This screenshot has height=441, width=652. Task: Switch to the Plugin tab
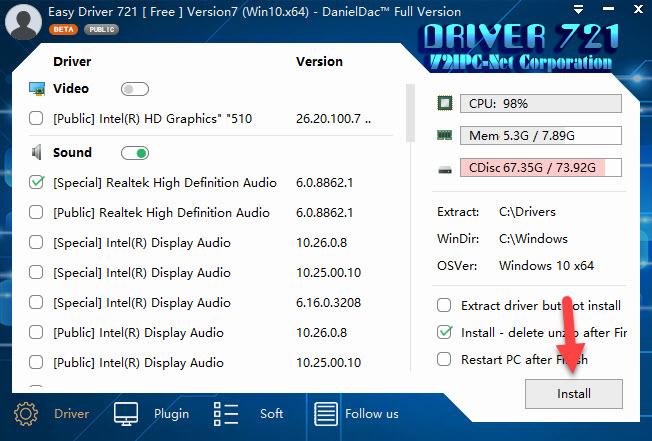[171, 414]
